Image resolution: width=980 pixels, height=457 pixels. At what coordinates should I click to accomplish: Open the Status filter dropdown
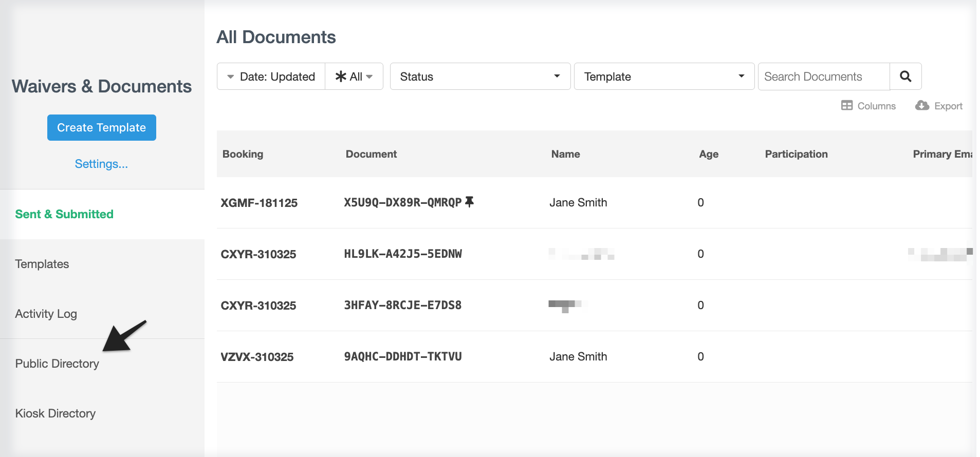480,77
